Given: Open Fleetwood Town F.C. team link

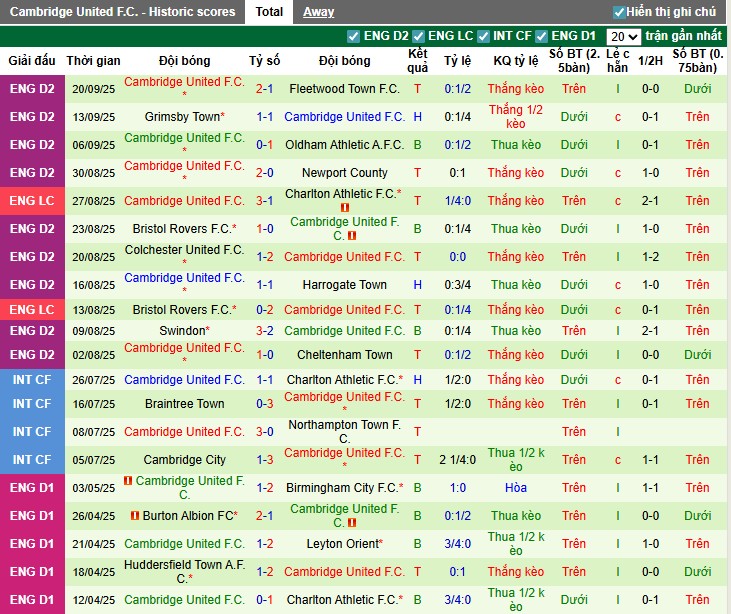Looking at the screenshot, I should click(x=345, y=89).
